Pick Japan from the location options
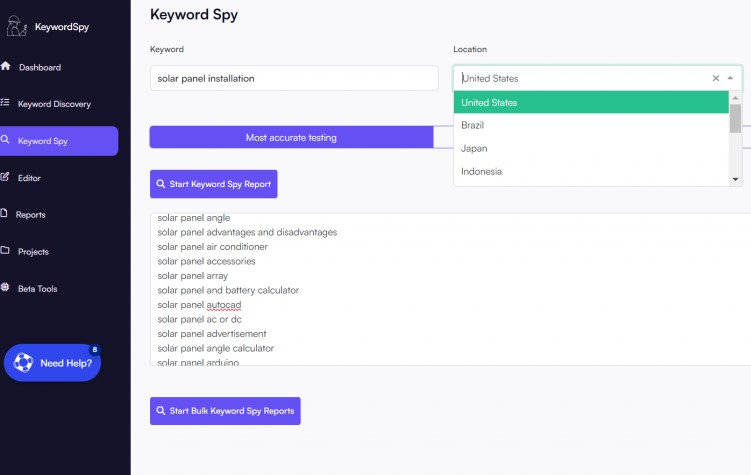This screenshot has height=475, width=751. [590, 148]
